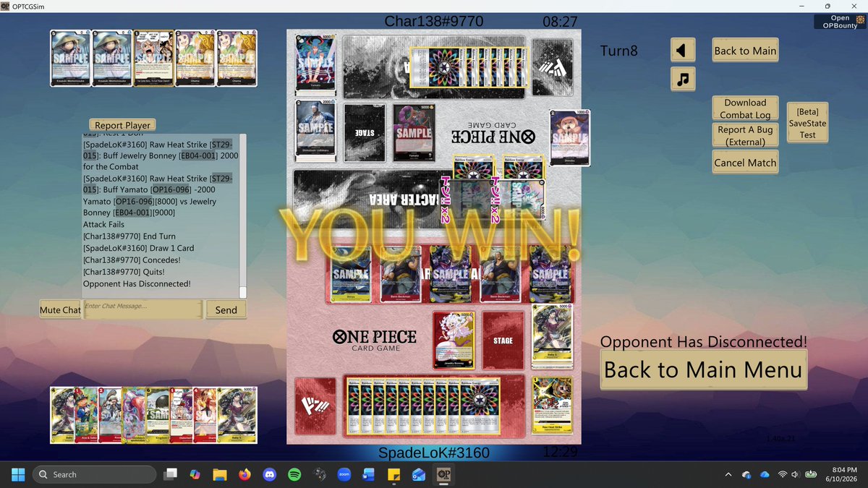868x488 pixels.
Task: Open File Explorer from the taskbar
Action: 220,474
